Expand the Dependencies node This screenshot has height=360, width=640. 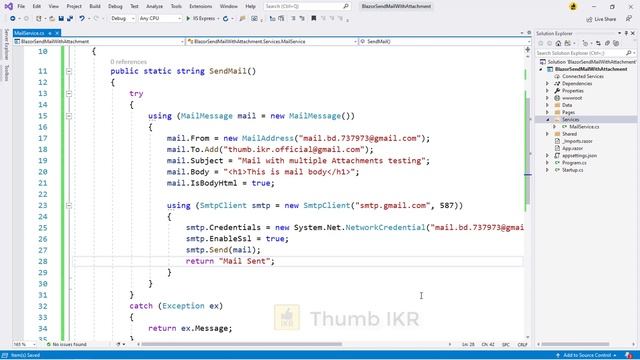pyautogui.click(x=548, y=84)
